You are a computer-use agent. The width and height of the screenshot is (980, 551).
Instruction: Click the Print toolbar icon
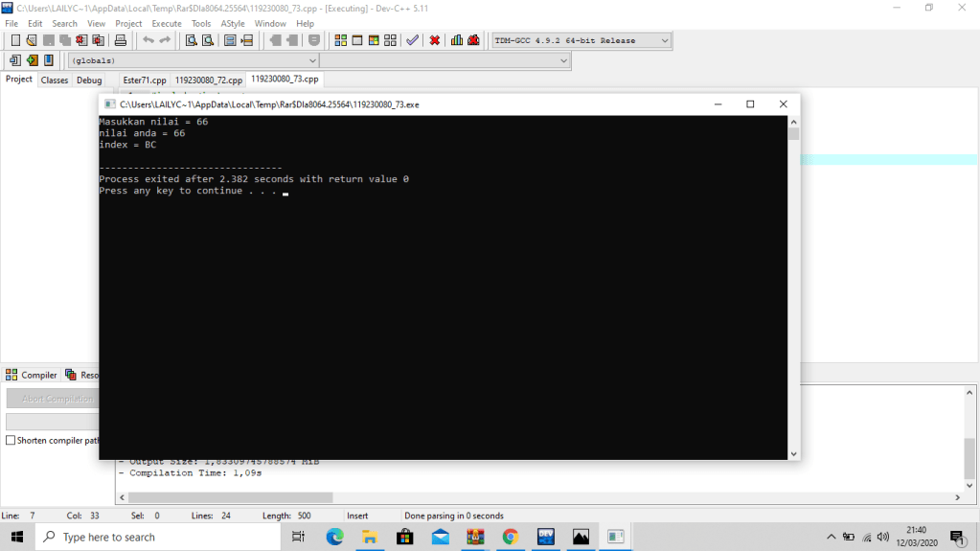tap(121, 40)
